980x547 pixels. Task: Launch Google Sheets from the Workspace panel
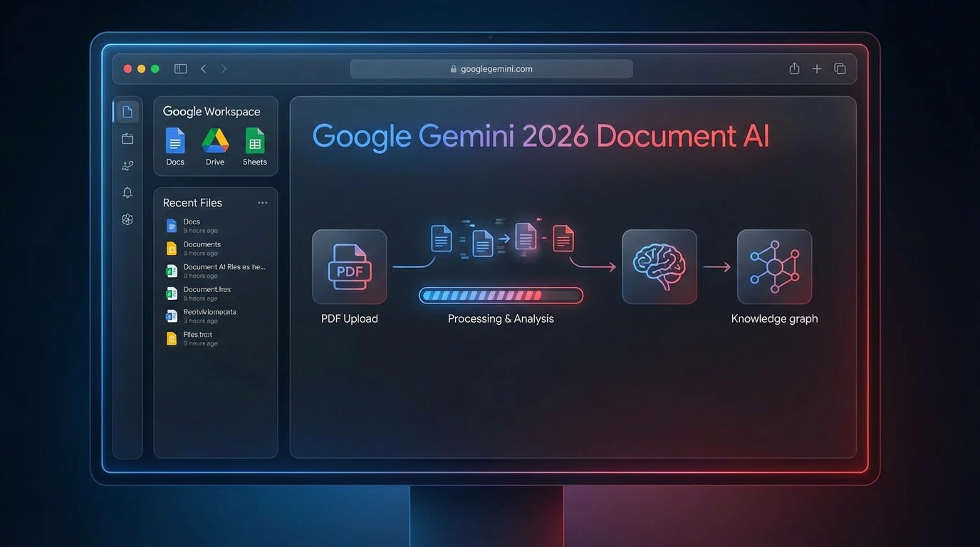pyautogui.click(x=254, y=143)
